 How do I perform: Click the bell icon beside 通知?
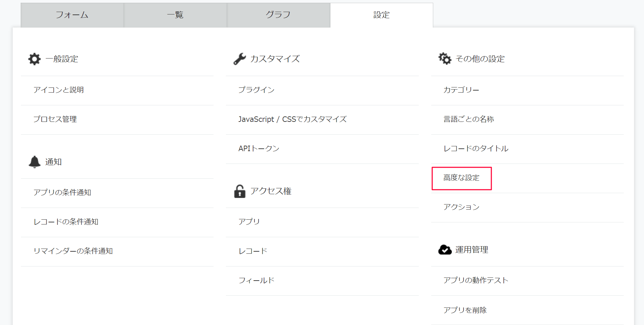tap(34, 162)
